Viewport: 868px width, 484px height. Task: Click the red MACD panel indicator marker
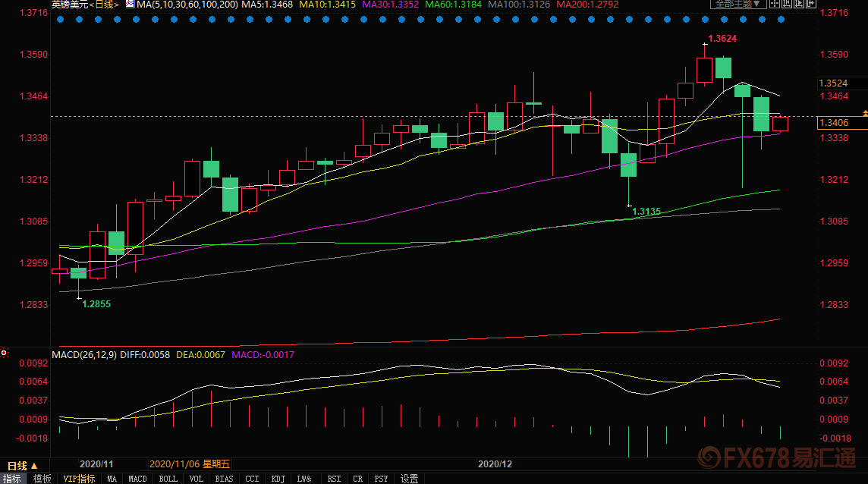(4, 353)
